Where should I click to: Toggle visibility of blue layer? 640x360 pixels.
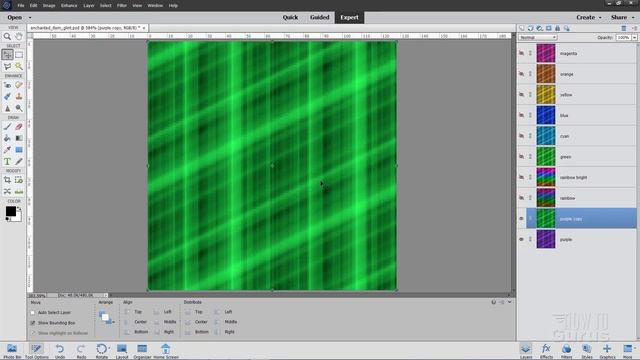pos(521,116)
